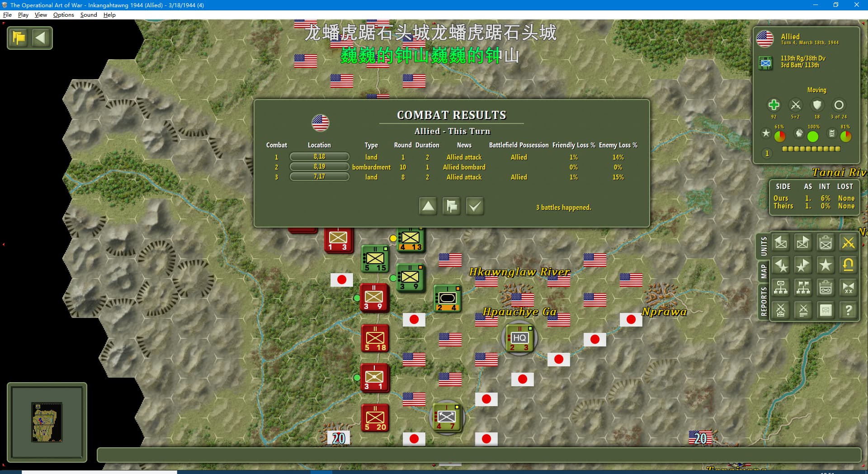The image size is (868, 474).
Task: Select the red Japanese unit counter 5-20
Action: click(x=375, y=418)
